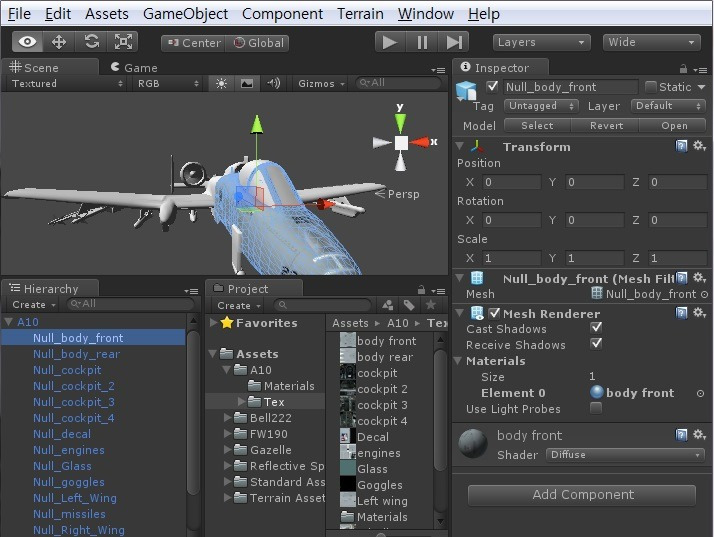This screenshot has width=714, height=537.
Task: Switch to the Game tab
Action: [135, 67]
